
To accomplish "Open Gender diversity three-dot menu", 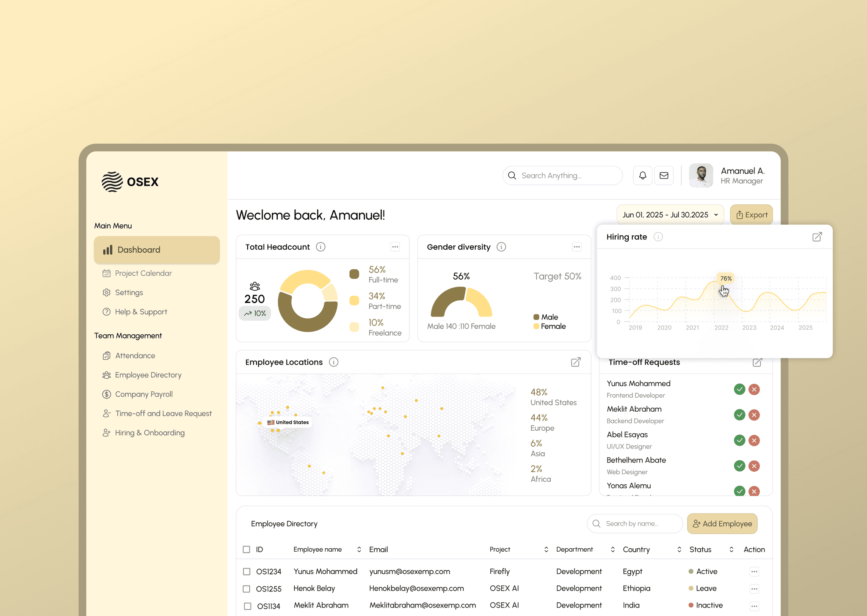I will coord(577,247).
